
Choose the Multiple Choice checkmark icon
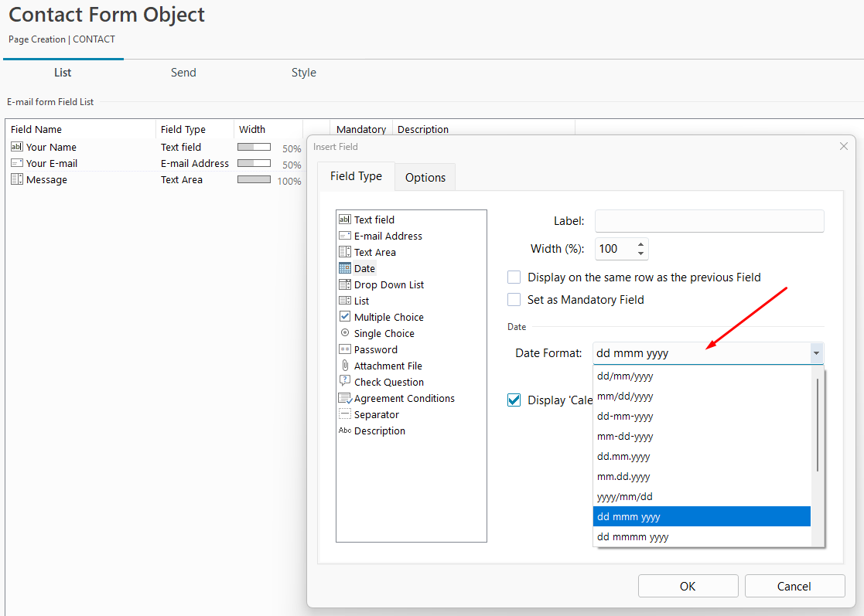click(x=344, y=317)
